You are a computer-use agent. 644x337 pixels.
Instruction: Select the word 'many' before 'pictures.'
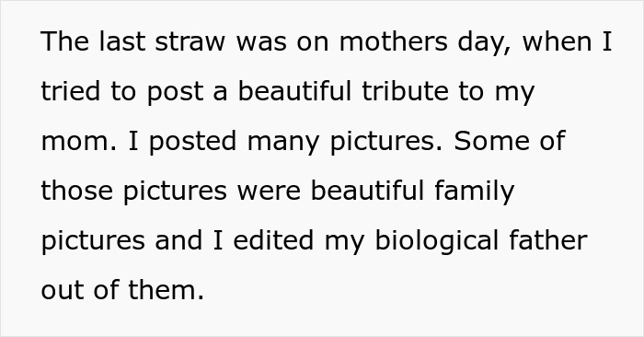pyautogui.click(x=283, y=144)
